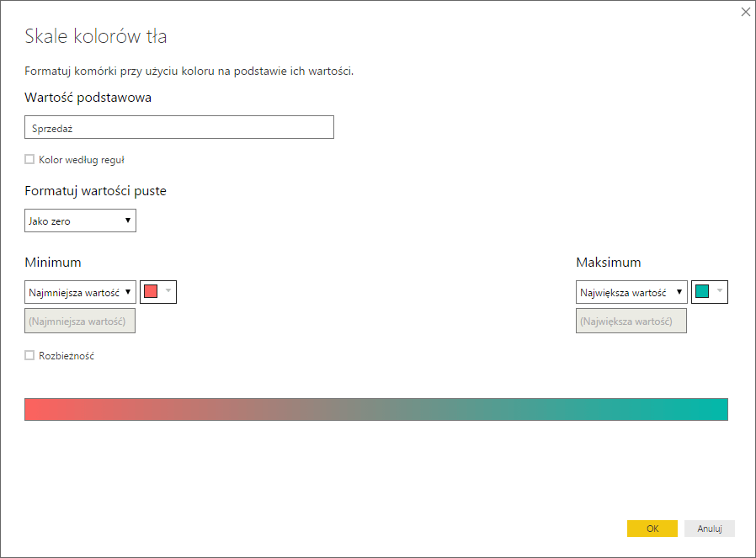This screenshot has height=558, width=756.
Task: Expand the Najmniejsza wartość minimum dropdown
Action: coord(80,292)
